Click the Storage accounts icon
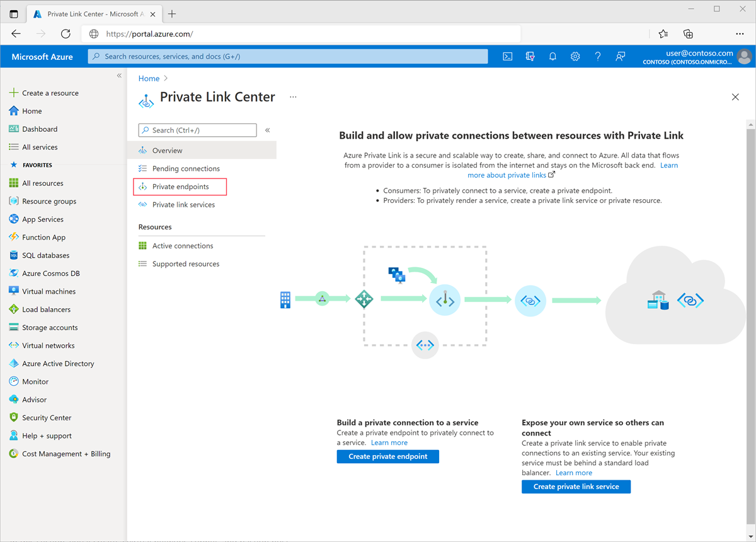 click(14, 327)
